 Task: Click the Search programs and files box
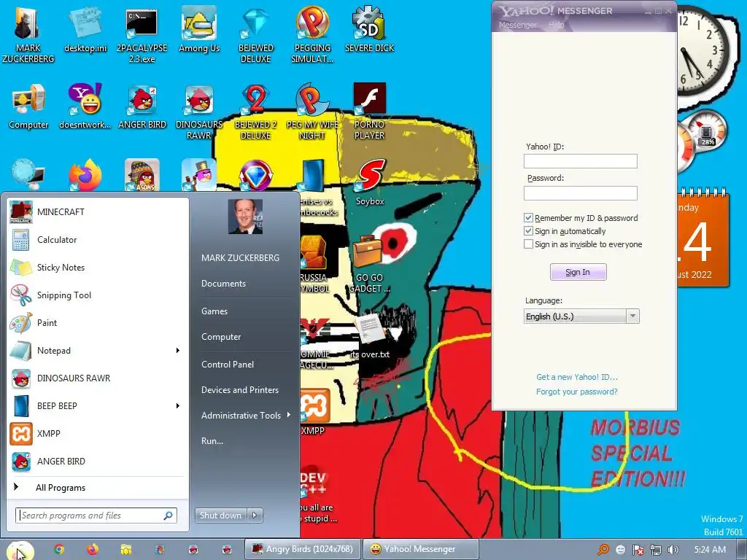coord(97,516)
